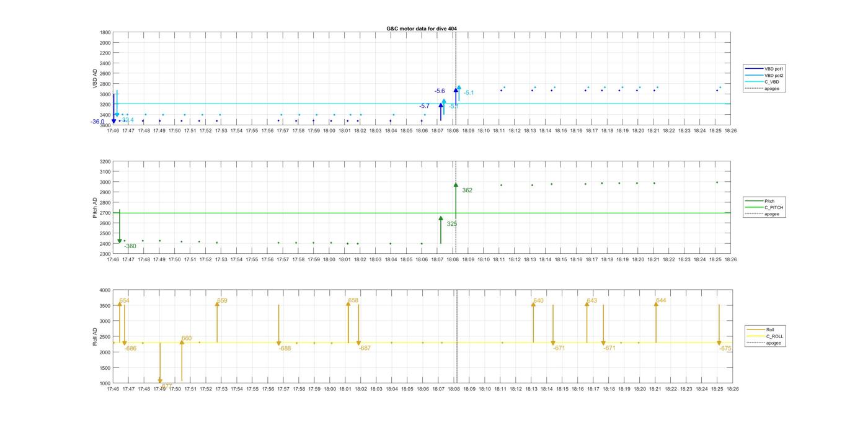Click the '1500' tick on Roll axis
This screenshot has height=430, width=868.
(x=105, y=368)
